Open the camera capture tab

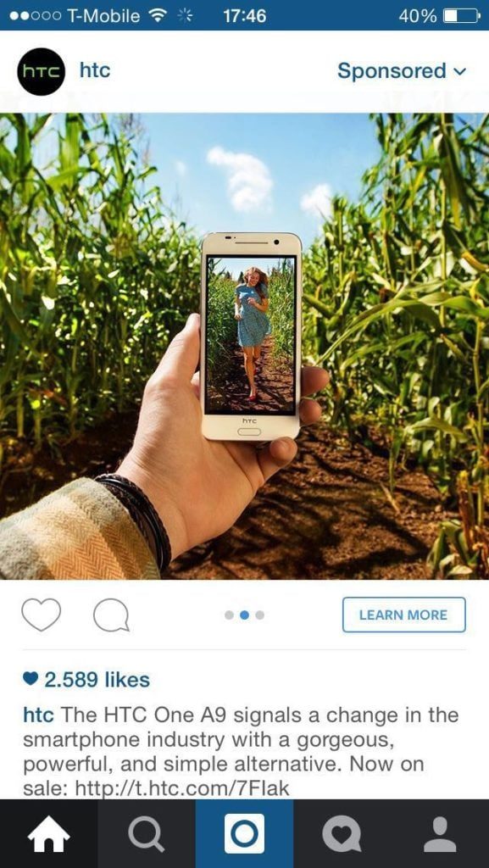coord(244,834)
